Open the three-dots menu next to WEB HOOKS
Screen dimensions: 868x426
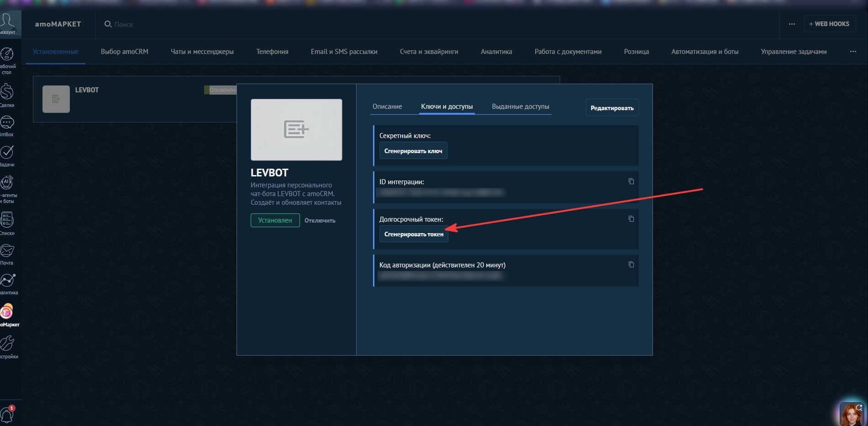pyautogui.click(x=792, y=24)
